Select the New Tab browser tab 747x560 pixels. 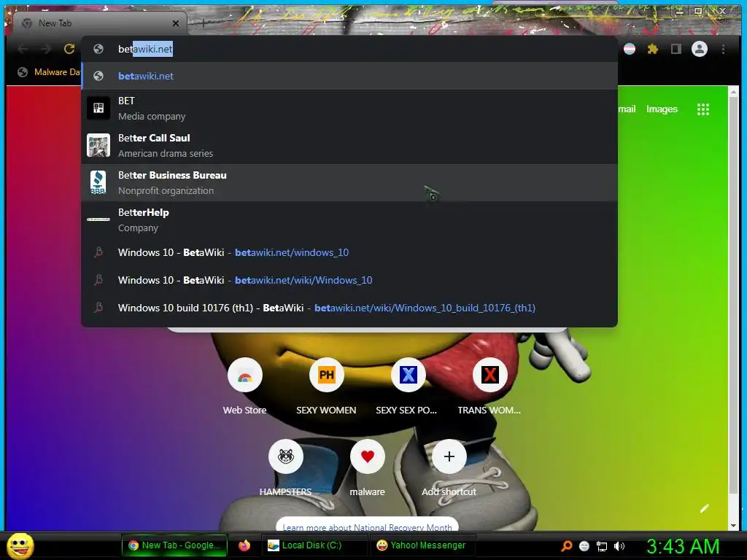coord(100,23)
